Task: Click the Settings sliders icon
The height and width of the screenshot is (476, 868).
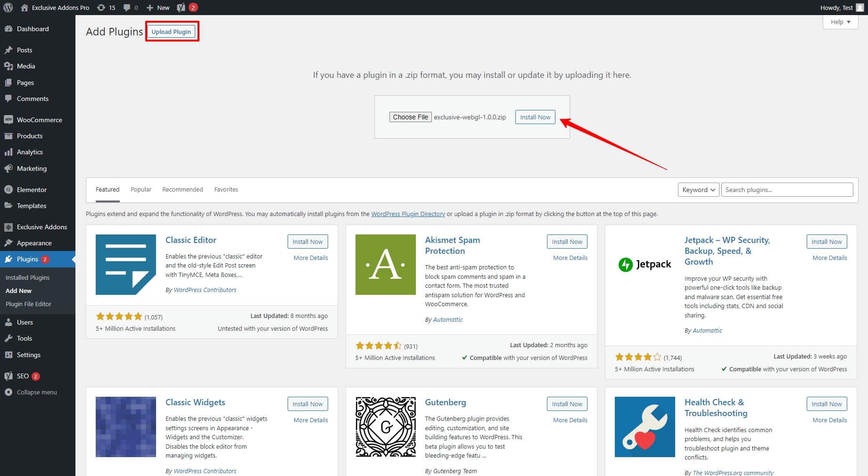Action: click(8, 355)
